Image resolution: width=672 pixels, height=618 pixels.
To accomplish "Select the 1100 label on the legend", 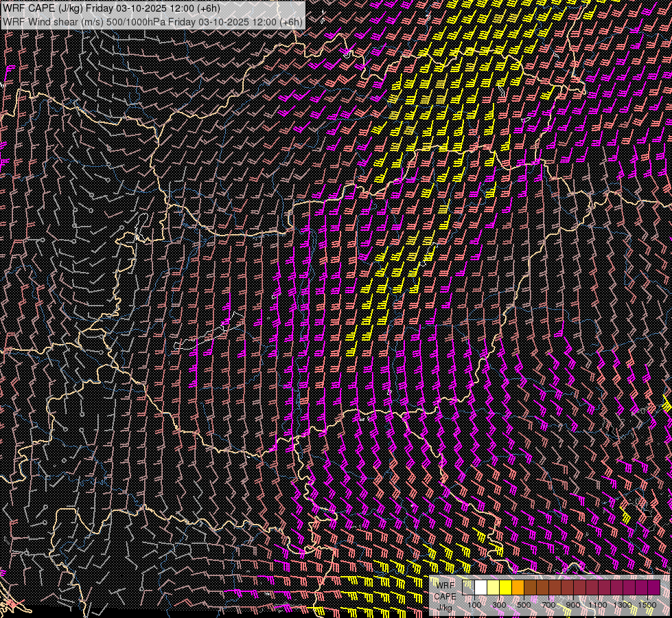I will click(598, 605).
